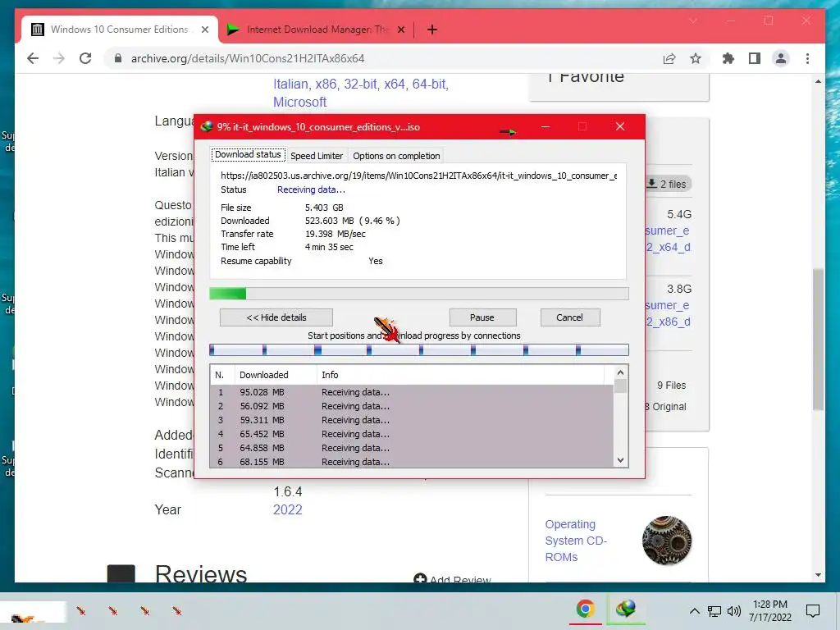840x630 pixels.
Task: Select connection row 1 with 95.028 MB
Action: (x=412, y=392)
